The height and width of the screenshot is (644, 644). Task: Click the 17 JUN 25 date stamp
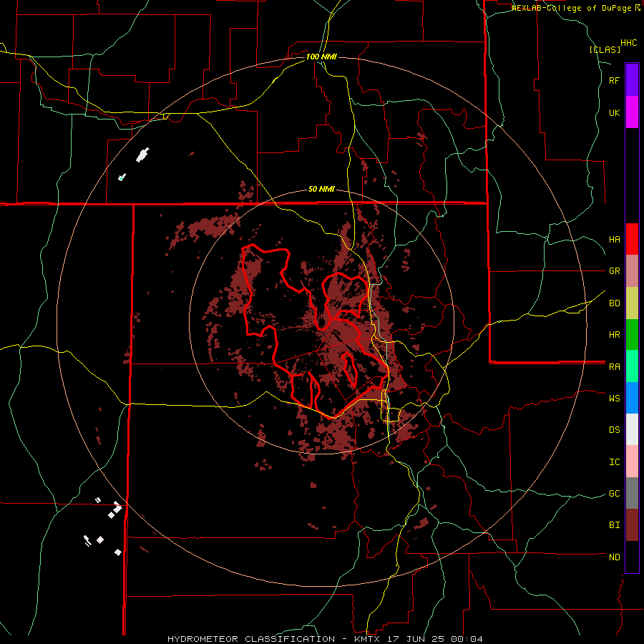pyautogui.click(x=417, y=639)
